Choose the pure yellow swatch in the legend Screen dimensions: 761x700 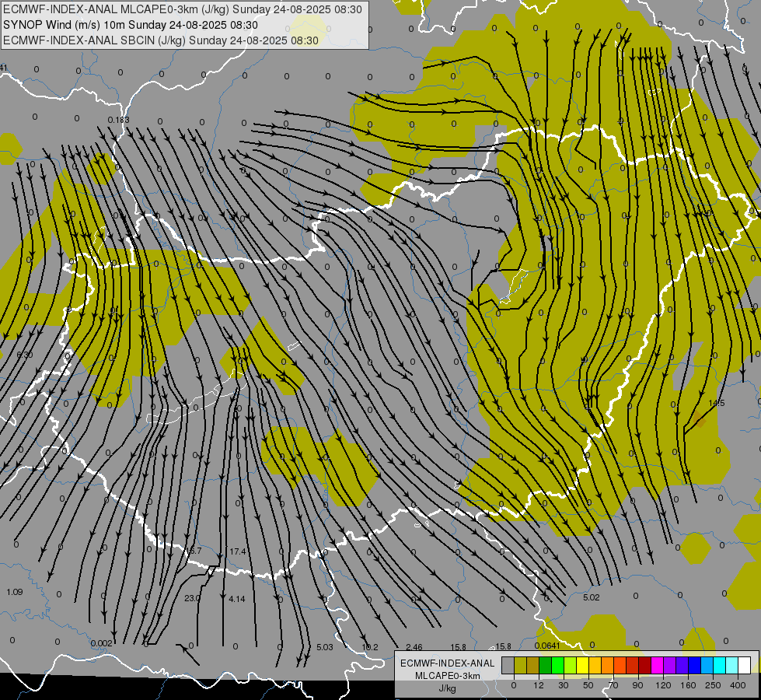(583, 665)
